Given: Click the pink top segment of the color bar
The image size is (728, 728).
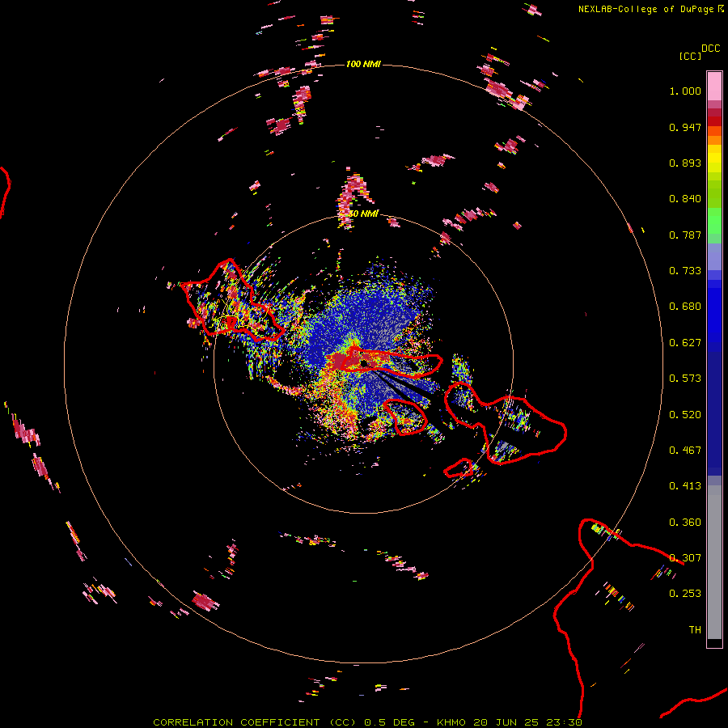Looking at the screenshot, I should coord(714,86).
